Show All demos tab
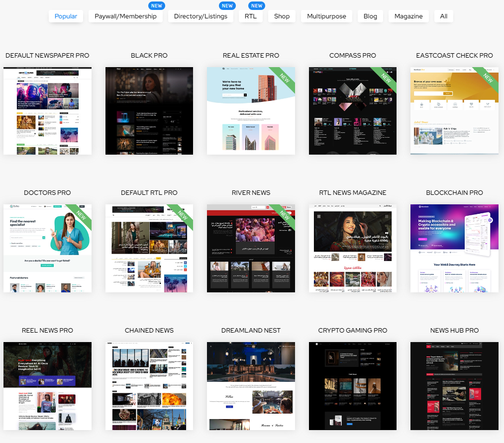 click(x=443, y=16)
